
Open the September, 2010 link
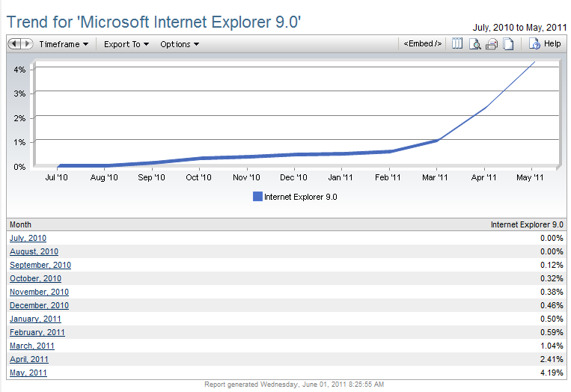pos(40,265)
